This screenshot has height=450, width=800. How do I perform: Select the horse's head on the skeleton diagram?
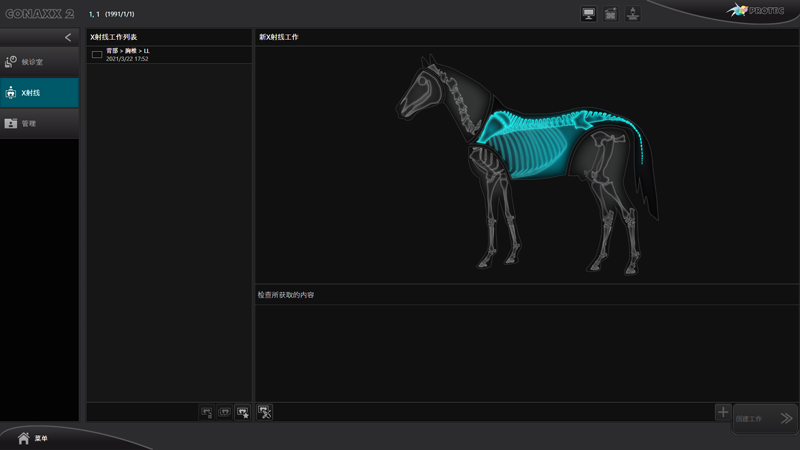(420, 95)
